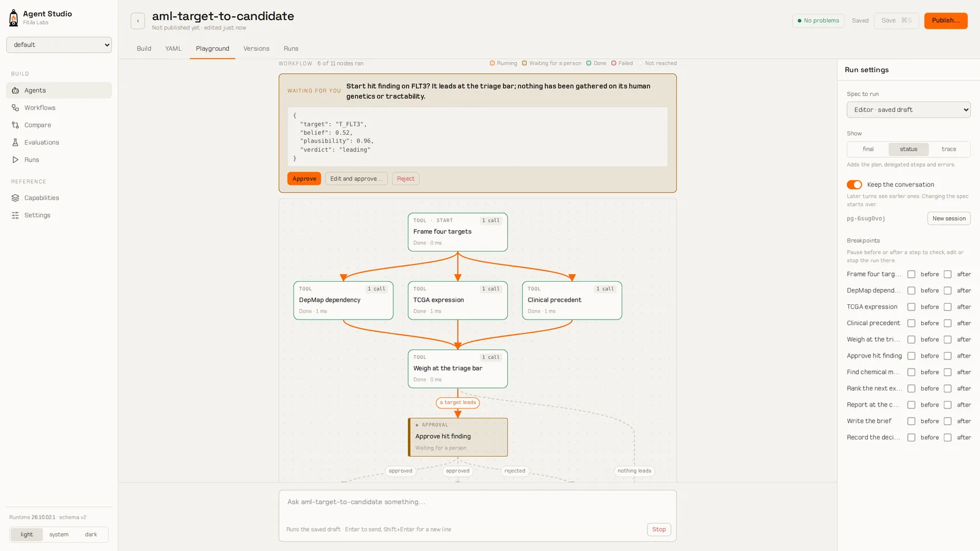
Task: Click the Evaluations flask icon
Action: [x=15, y=143]
